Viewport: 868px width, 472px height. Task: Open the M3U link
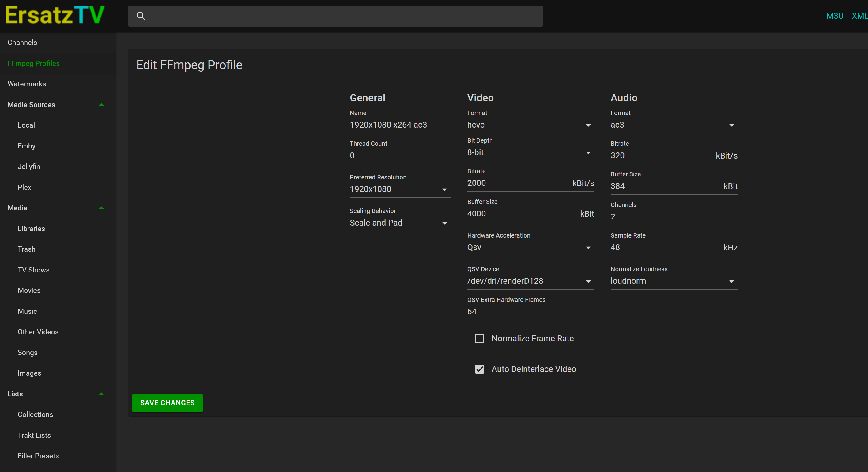(834, 16)
